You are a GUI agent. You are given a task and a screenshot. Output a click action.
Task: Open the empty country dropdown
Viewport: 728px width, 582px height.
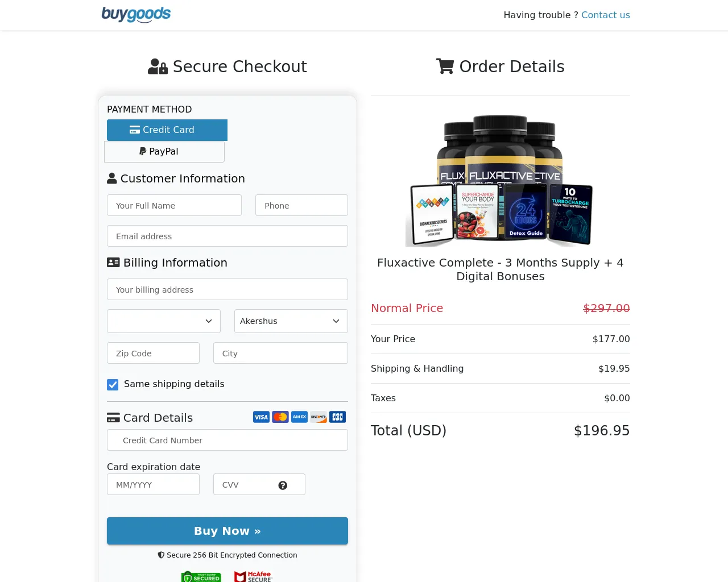(x=164, y=321)
